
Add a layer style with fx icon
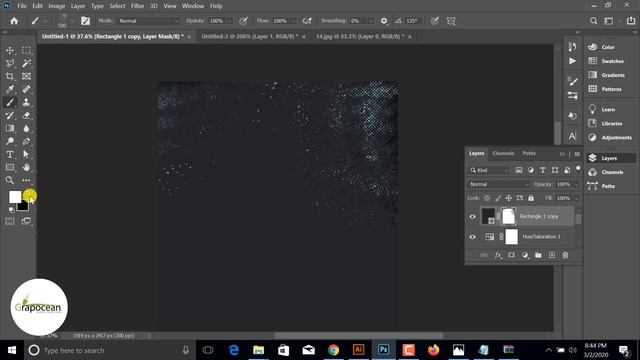(498, 255)
